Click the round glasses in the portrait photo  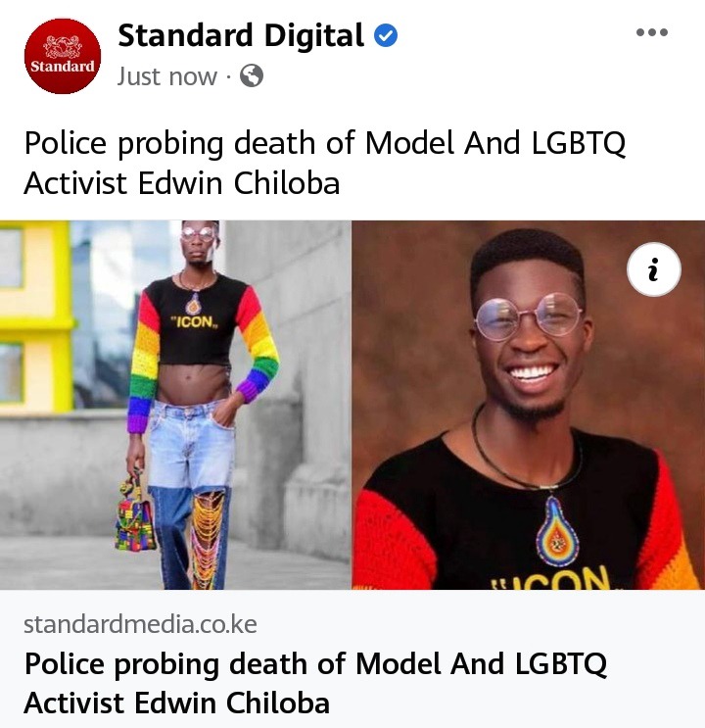[528, 316]
